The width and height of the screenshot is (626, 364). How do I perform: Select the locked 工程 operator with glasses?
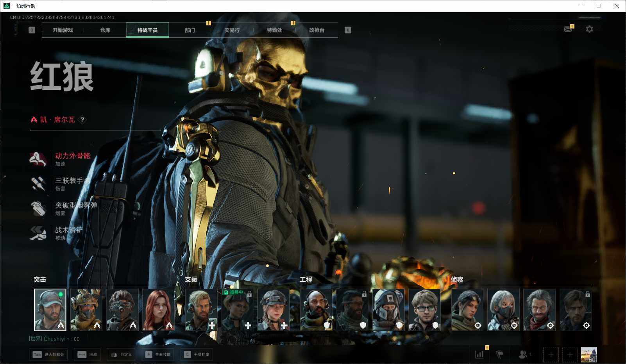(352, 310)
